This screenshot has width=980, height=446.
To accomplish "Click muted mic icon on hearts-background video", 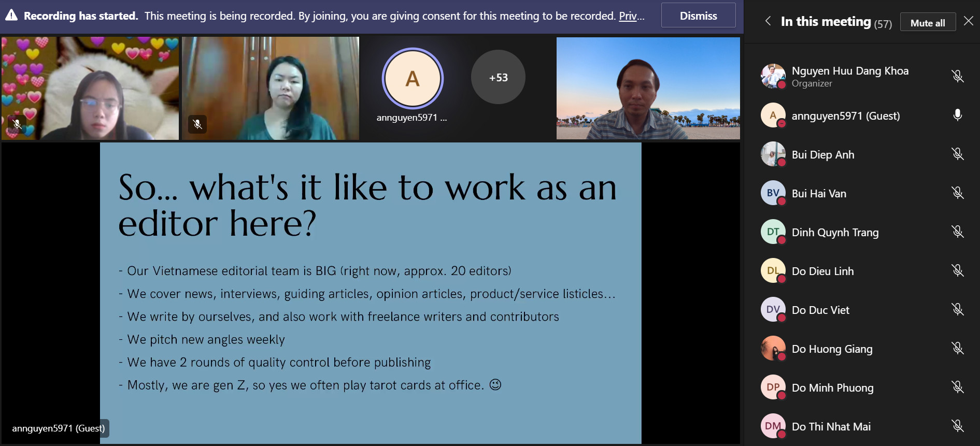I will 17,124.
